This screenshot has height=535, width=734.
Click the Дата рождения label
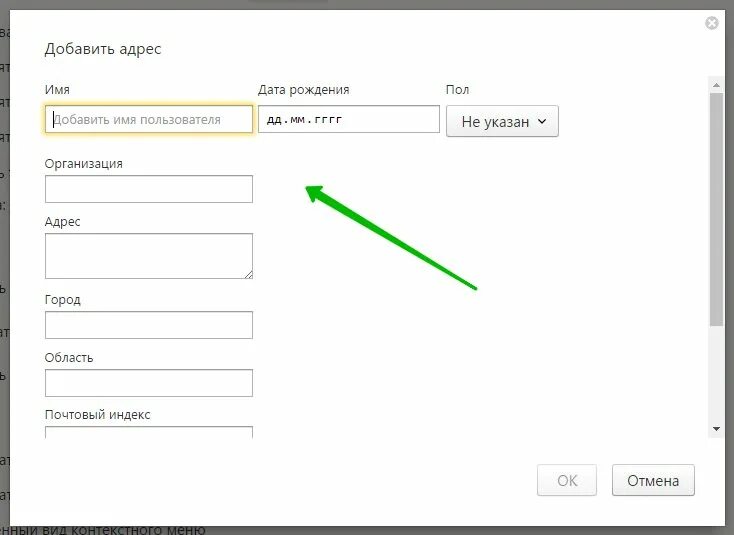[303, 90]
